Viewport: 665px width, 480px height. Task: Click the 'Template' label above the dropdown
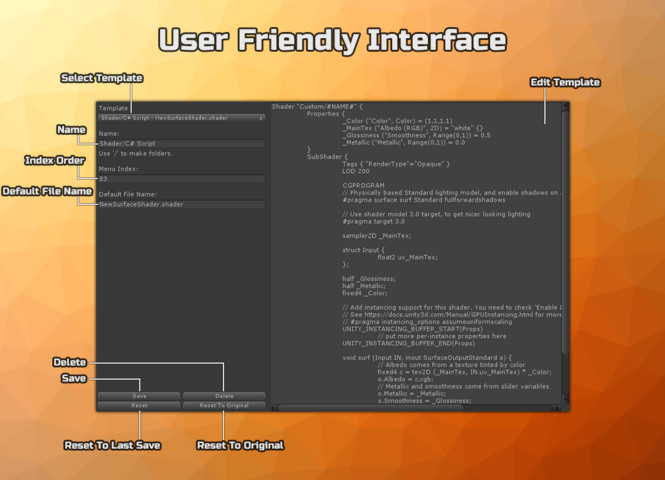(113, 108)
